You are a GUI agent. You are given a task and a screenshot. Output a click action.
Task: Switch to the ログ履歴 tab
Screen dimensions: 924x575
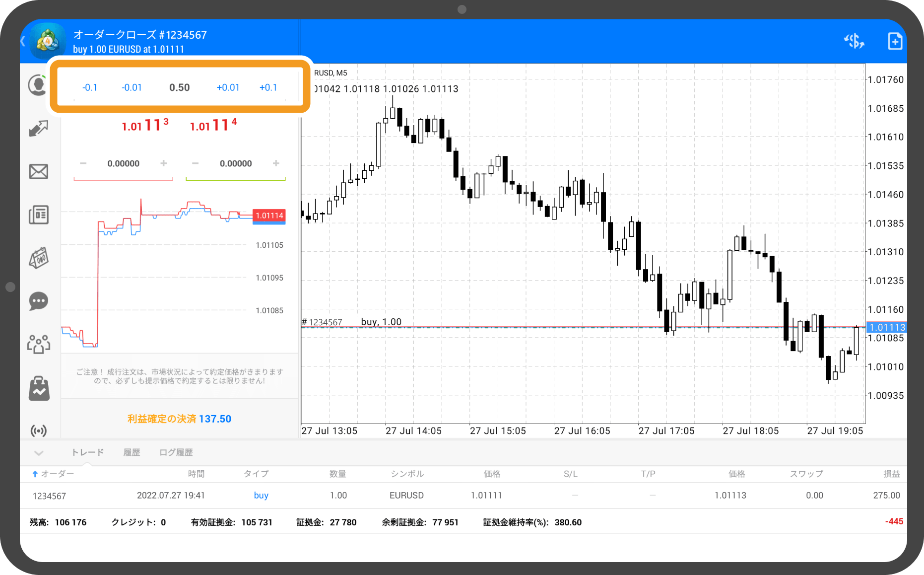176,452
